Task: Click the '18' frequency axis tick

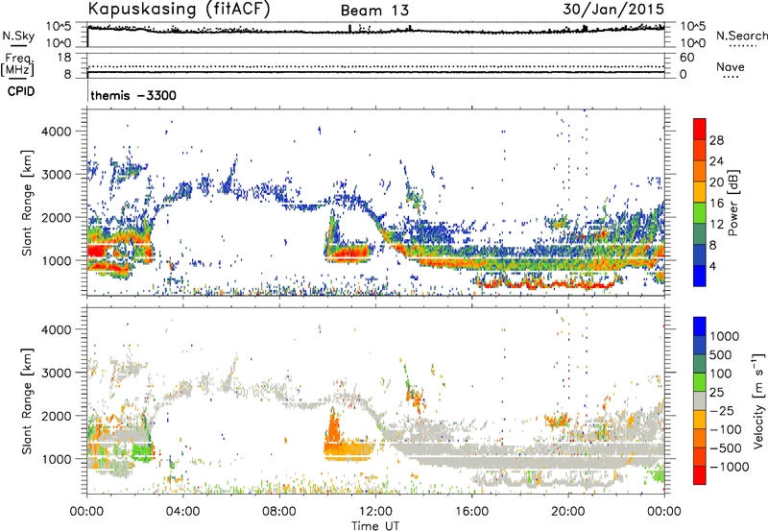Action: pos(64,58)
